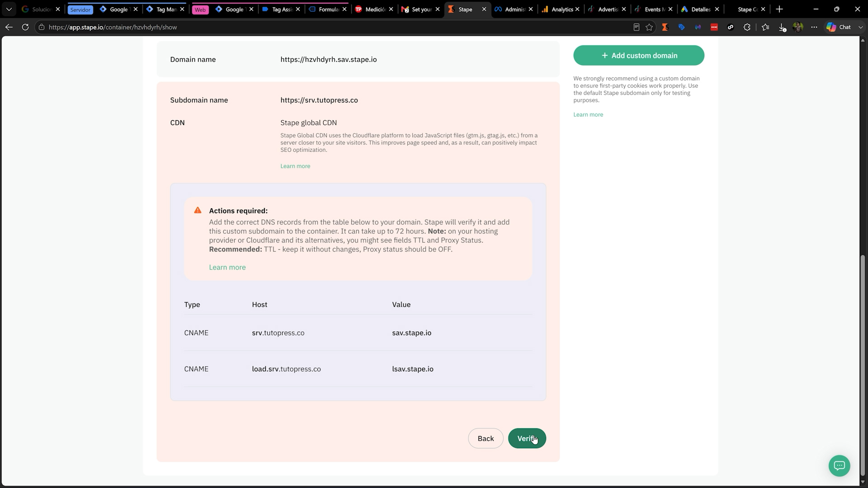Click the page vertical scrollbar thumb

863,365
